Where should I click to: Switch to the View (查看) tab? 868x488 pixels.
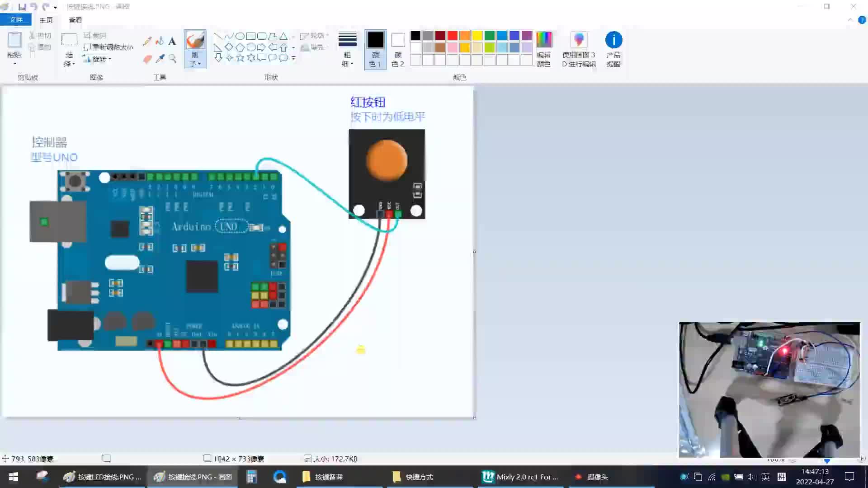[x=75, y=20]
